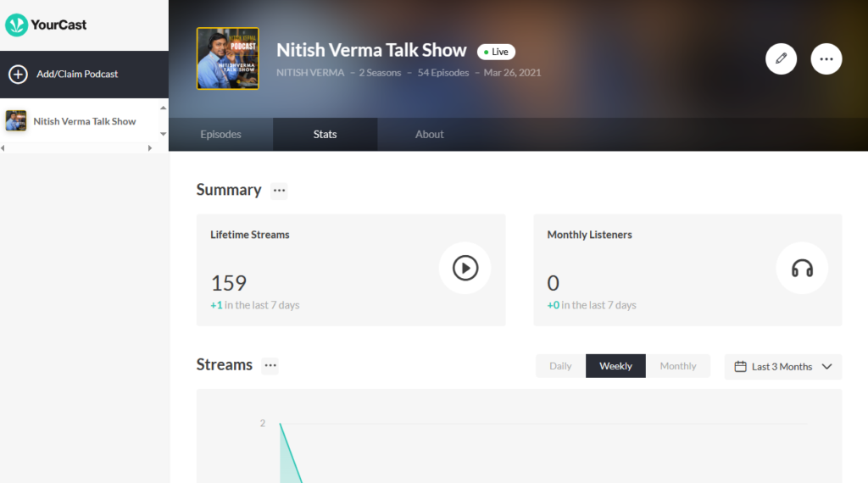Click '+1 in the last 7 days' text
The width and height of the screenshot is (868, 483).
click(254, 305)
